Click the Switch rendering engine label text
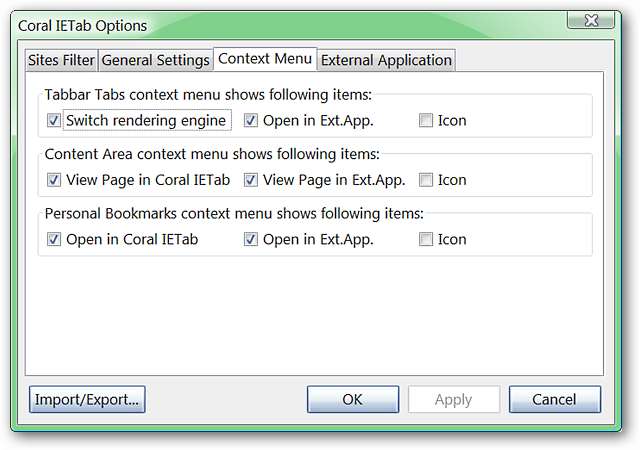Screen dimensions: 640x450 click(146, 121)
